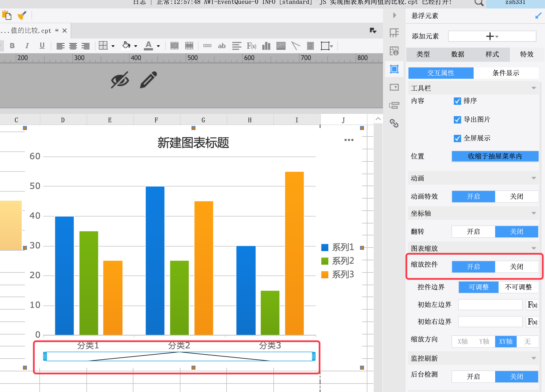Switch to the 特效 tab
The image size is (545, 392).
[527, 54]
